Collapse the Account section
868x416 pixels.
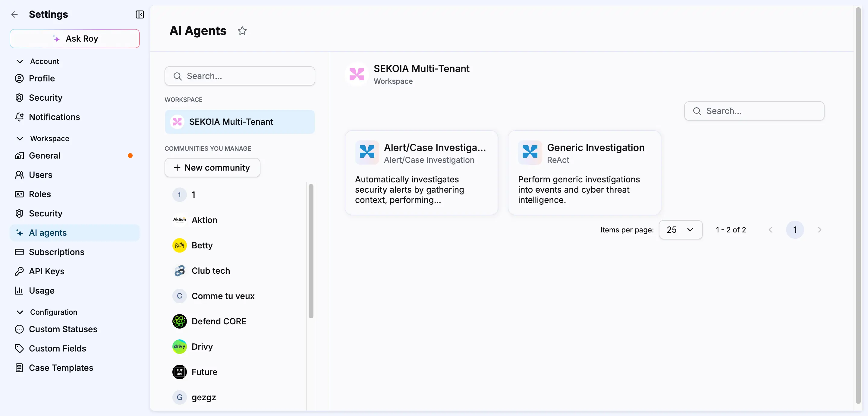(x=20, y=61)
